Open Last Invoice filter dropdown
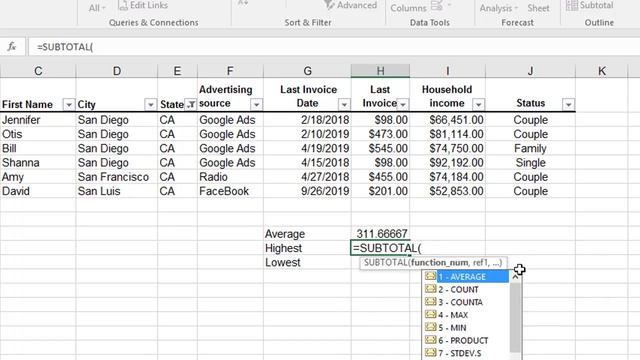Viewport: 640px width, 360px height. tap(403, 105)
